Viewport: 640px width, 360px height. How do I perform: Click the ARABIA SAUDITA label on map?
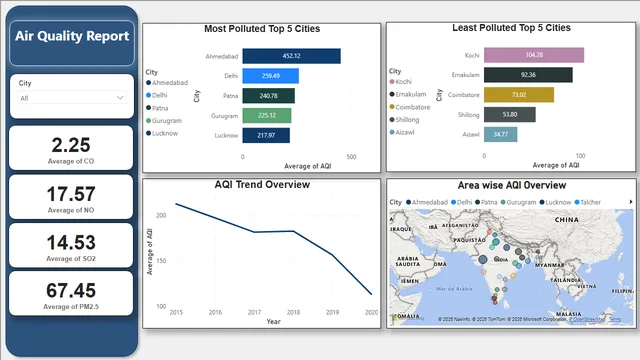(x=408, y=261)
